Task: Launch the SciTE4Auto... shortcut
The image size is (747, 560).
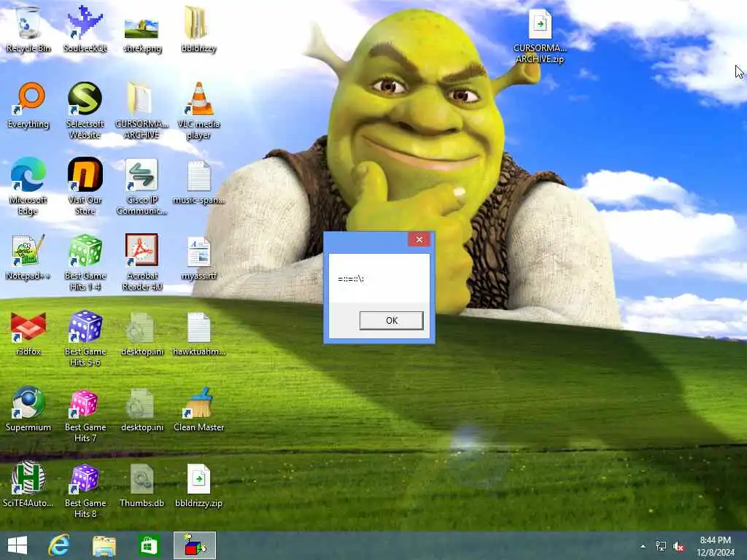Action: pyautogui.click(x=28, y=484)
